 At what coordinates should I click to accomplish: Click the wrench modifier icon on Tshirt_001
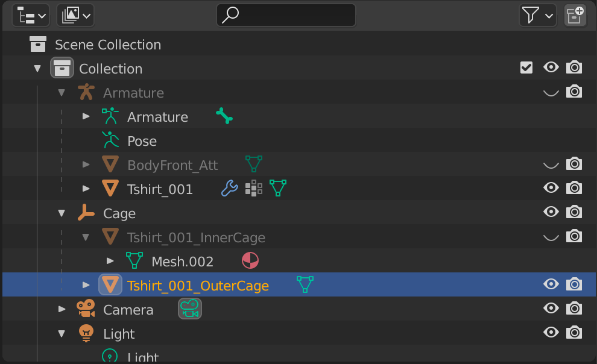click(230, 189)
